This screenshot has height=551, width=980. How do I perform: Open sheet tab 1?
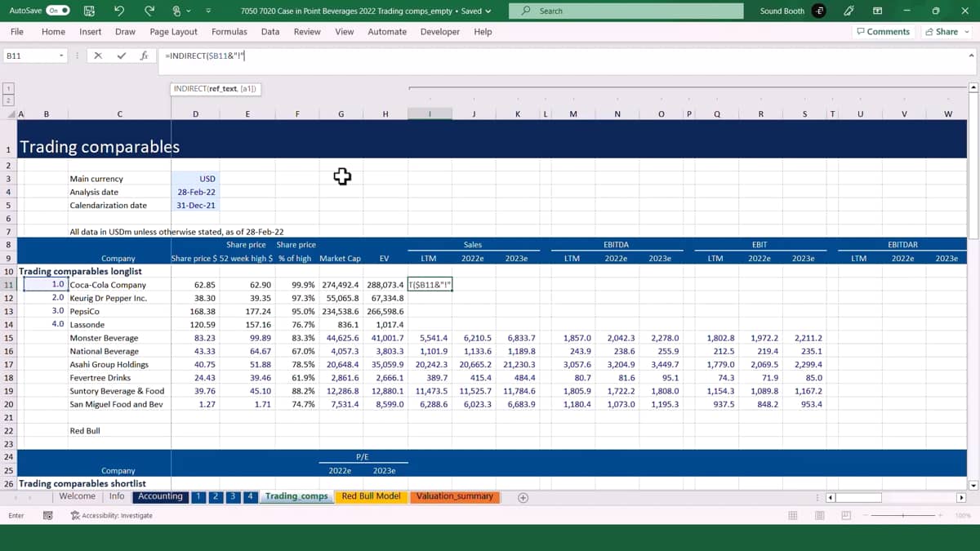tap(198, 496)
